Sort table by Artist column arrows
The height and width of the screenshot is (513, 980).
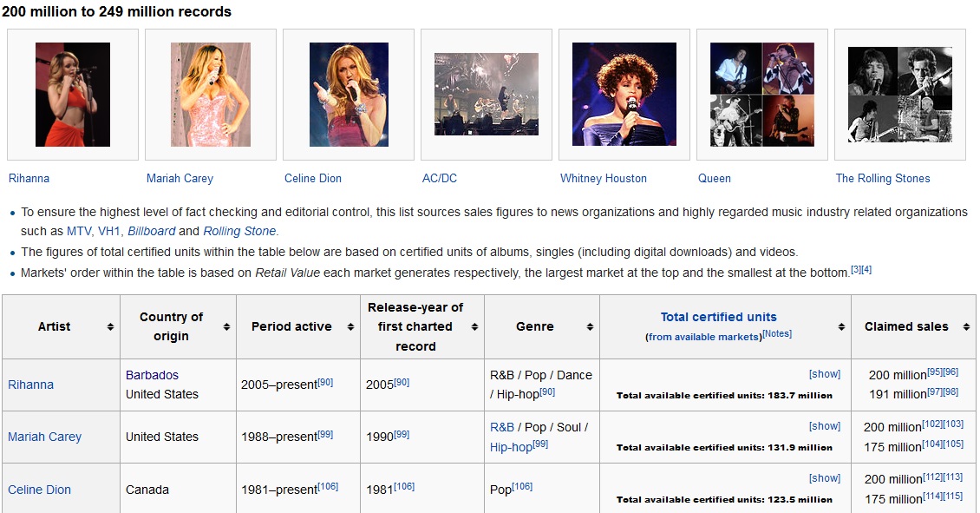pos(110,327)
